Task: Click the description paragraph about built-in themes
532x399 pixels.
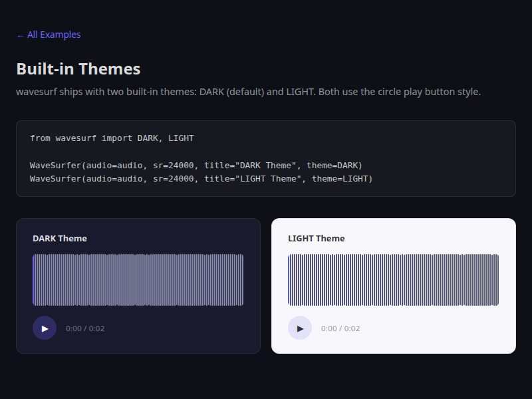Action: click(248, 92)
